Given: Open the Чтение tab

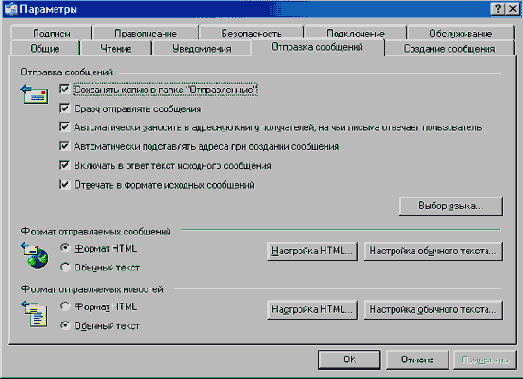Looking at the screenshot, I should tap(116, 48).
